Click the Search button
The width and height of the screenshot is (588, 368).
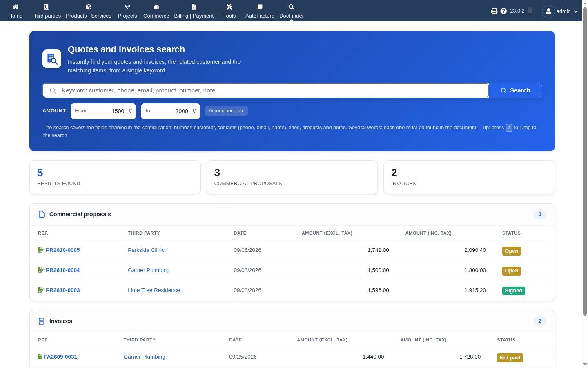click(515, 90)
